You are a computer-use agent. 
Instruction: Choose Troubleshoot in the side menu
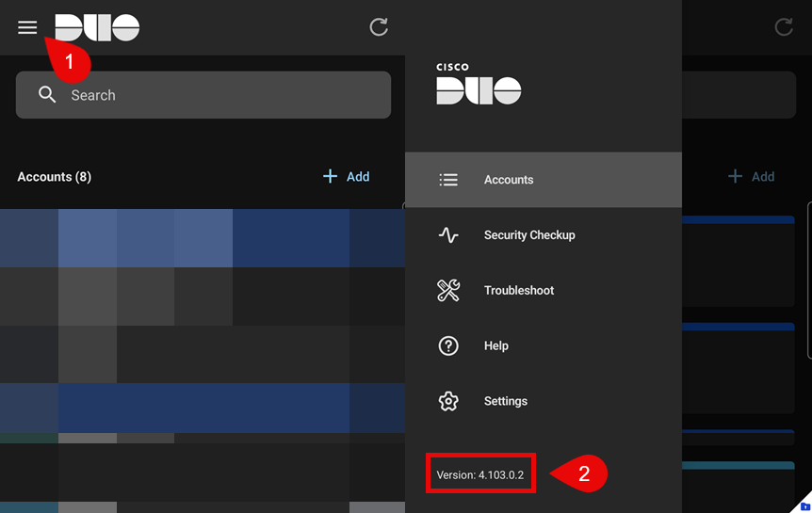[x=519, y=291]
